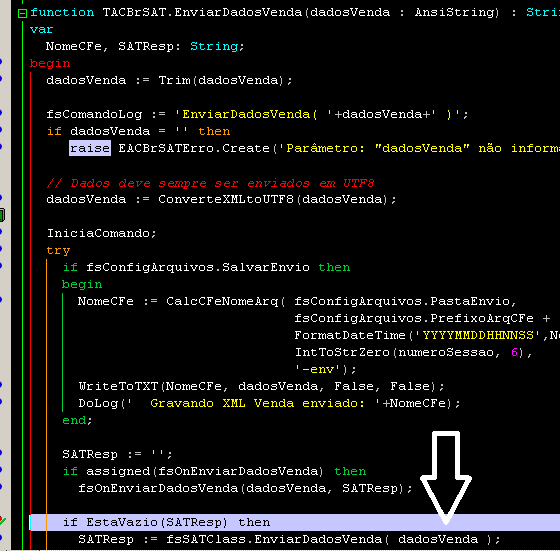
Task: Click 'if fsConfigArquivos.SalvarEnvio then' line
Action: point(206,267)
